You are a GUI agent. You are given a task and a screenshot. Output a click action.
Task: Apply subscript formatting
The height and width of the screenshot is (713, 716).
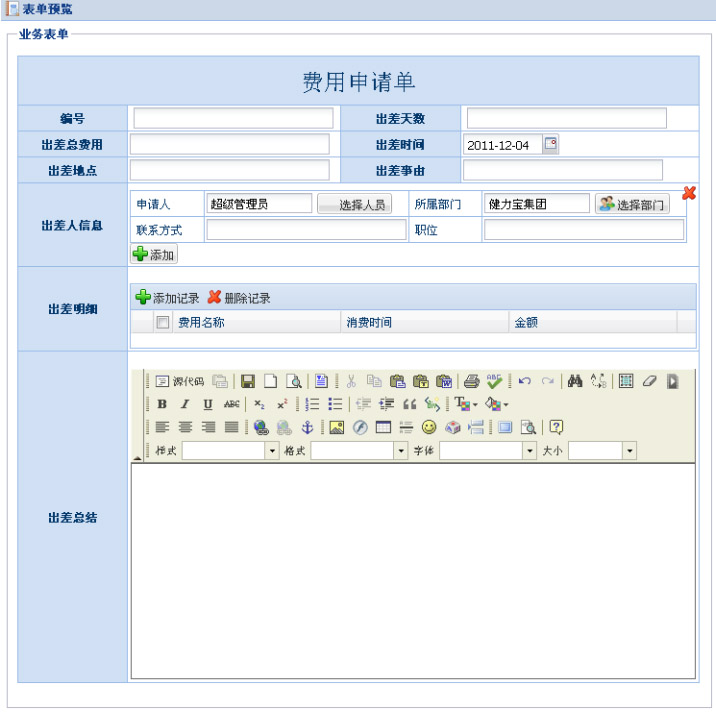(259, 404)
